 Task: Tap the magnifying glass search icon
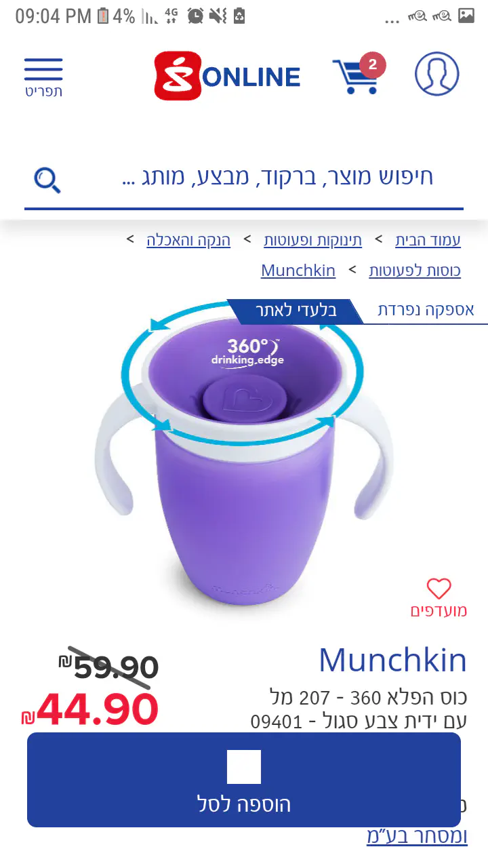47,179
